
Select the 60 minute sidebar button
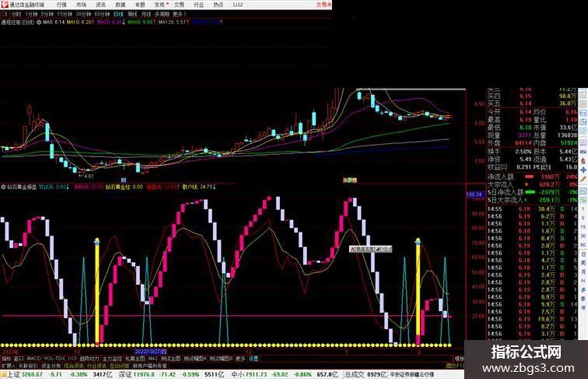point(583,245)
